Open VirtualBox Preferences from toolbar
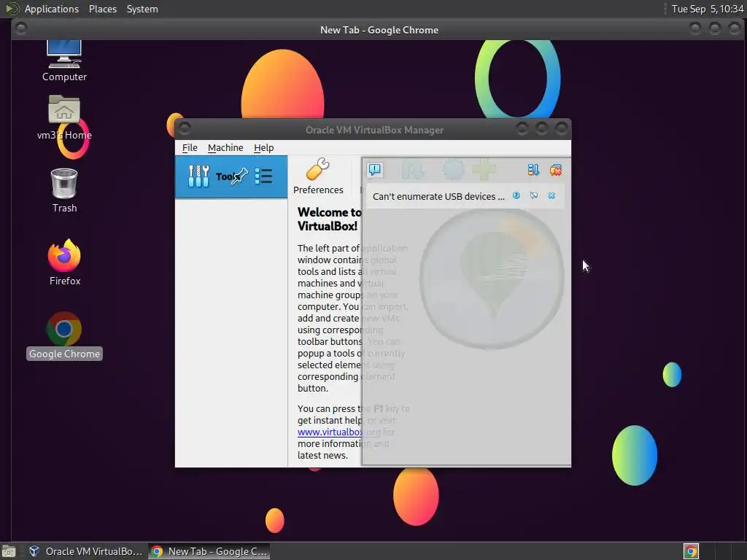 (x=318, y=176)
